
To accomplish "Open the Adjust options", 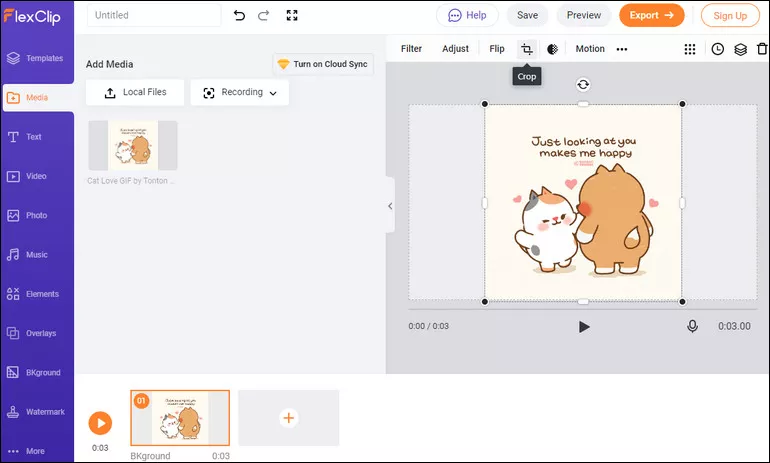I will (x=455, y=49).
